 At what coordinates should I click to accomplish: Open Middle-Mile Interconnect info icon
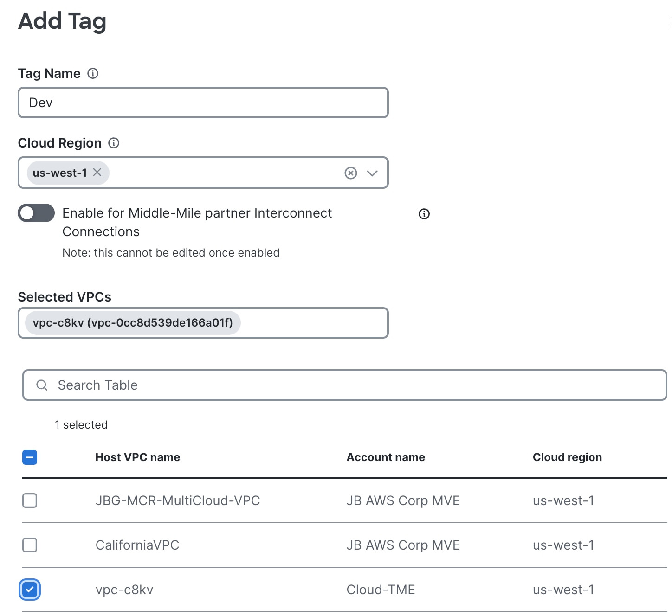click(424, 214)
